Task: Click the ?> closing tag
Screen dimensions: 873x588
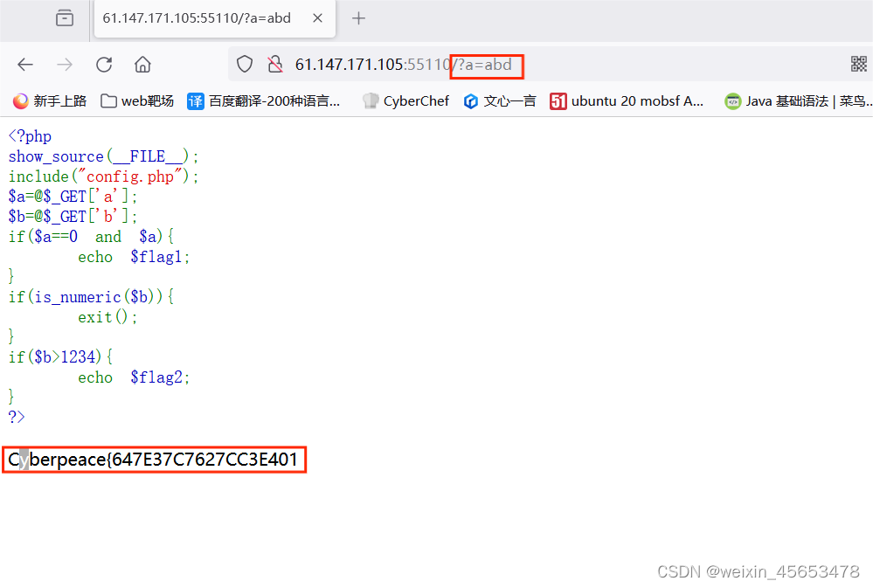Action: [17, 417]
